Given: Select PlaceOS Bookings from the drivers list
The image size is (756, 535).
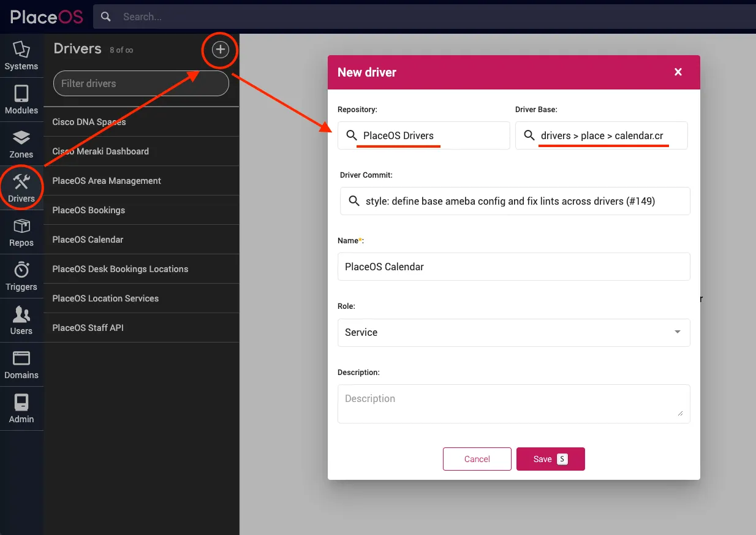Looking at the screenshot, I should point(141,210).
